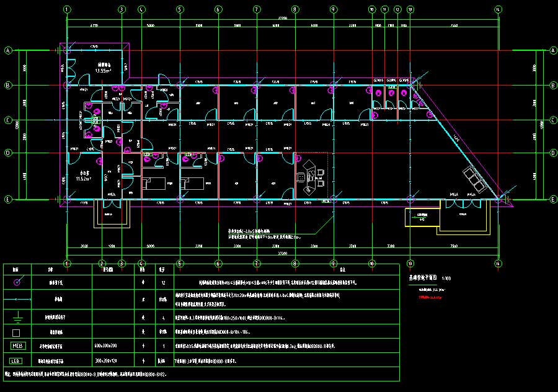Image resolution: width=558 pixels, height=392 pixels.
Task: Select the magenta circle symbol in legend
Action: (17, 282)
